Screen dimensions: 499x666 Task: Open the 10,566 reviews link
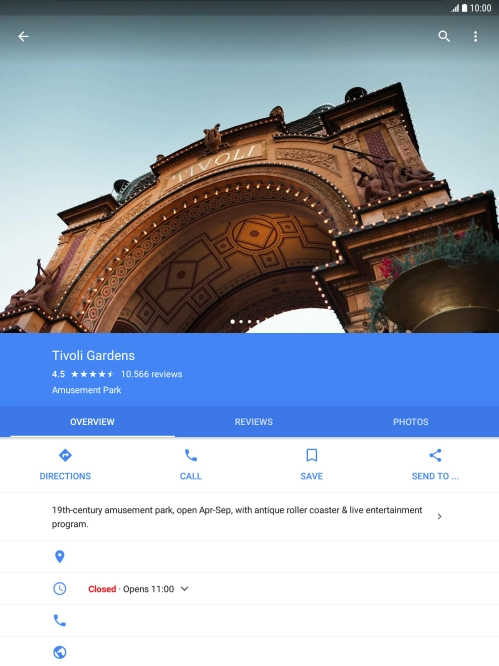click(x=152, y=374)
